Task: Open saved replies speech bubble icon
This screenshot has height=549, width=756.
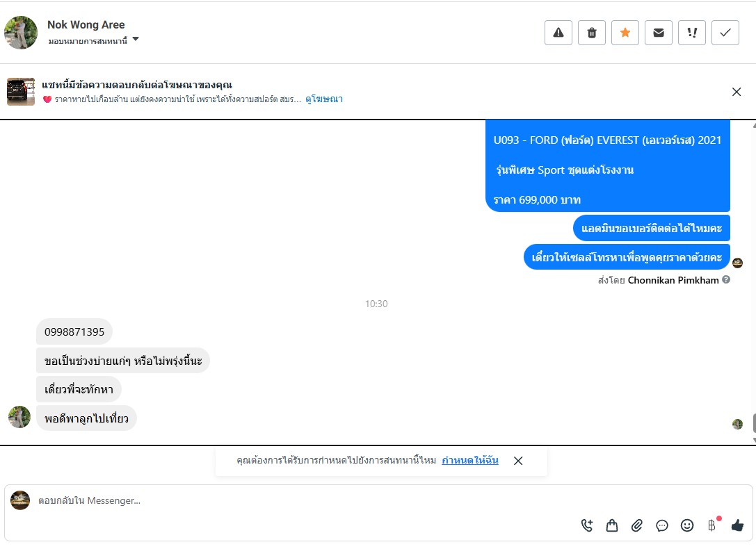Action: click(x=662, y=525)
